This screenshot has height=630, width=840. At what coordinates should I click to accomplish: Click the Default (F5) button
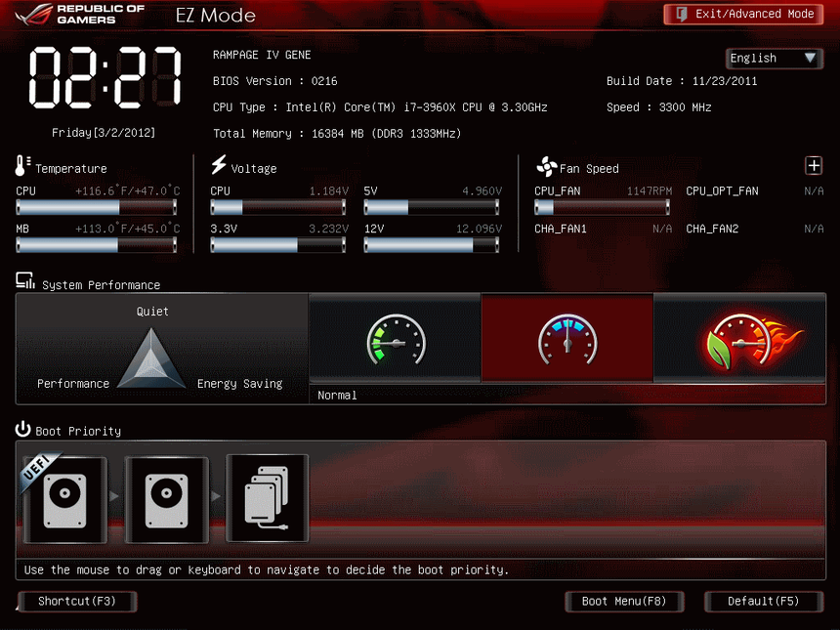(763, 601)
